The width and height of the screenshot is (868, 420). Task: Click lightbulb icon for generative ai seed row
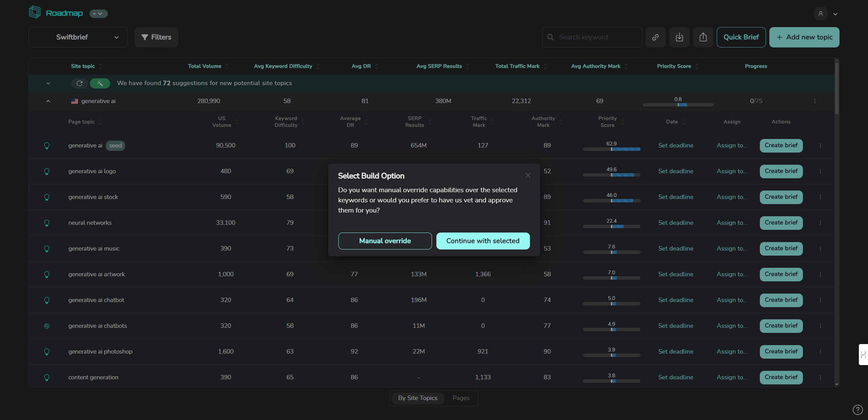tap(47, 146)
